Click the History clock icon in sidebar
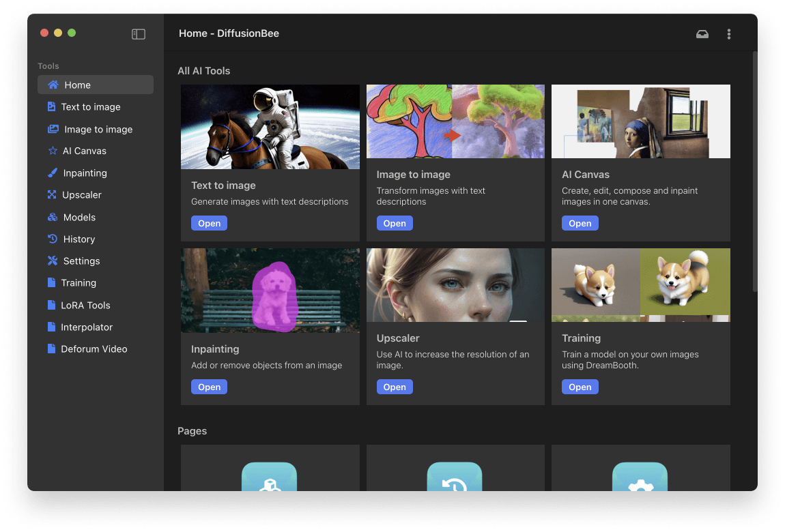Viewport: 785px width, 532px height. click(x=53, y=239)
